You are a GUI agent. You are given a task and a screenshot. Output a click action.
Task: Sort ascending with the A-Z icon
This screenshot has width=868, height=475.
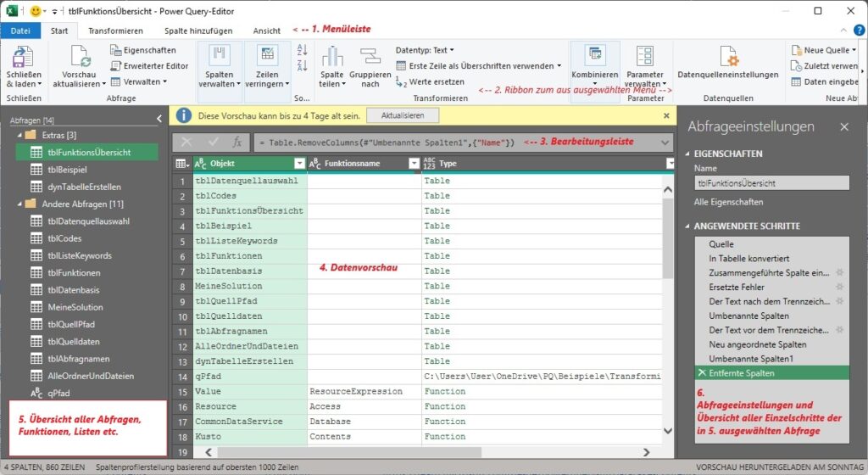[x=303, y=50]
